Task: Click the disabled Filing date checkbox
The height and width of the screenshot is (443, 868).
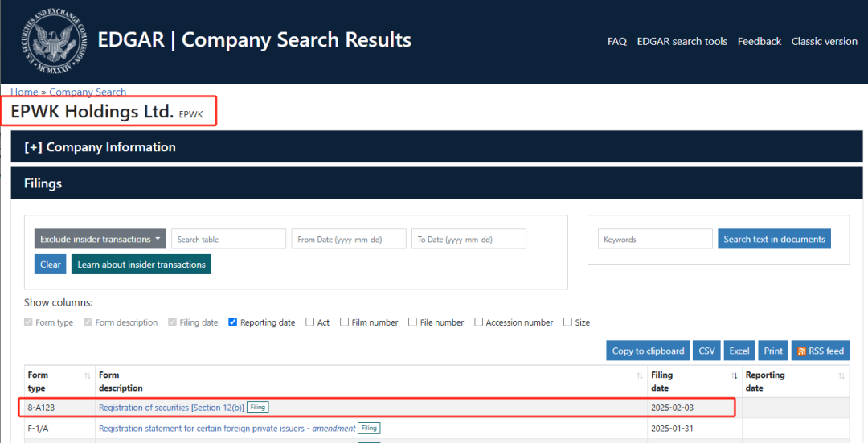Action: coord(172,322)
